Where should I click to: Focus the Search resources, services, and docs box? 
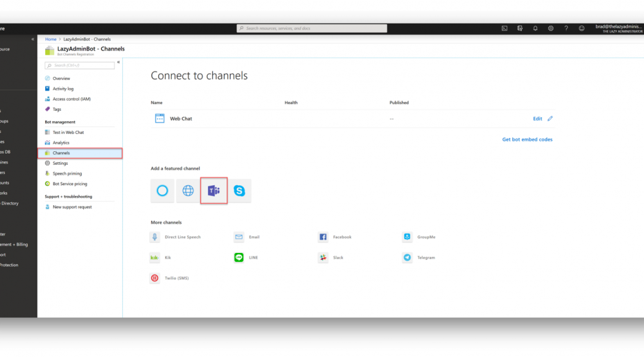tap(311, 29)
